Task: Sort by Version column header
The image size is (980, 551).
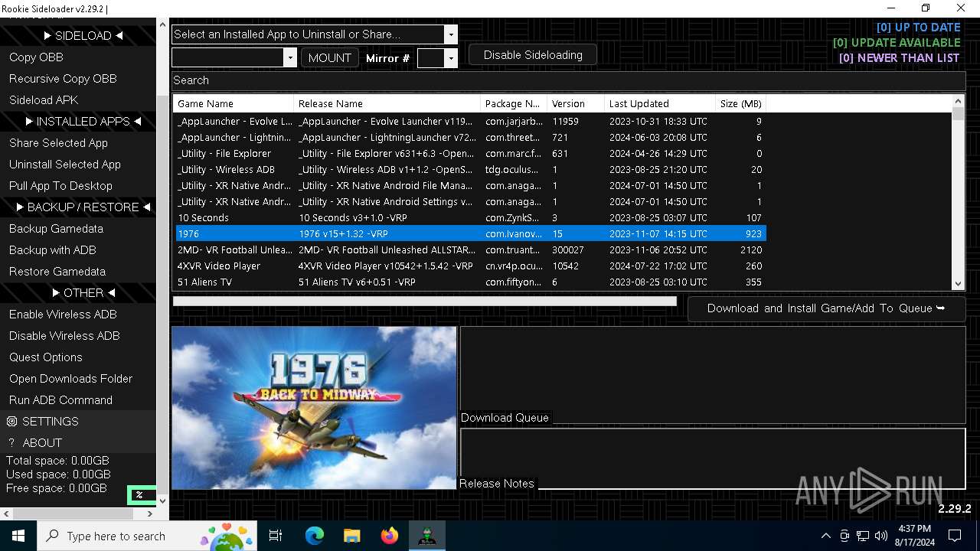Action: (x=576, y=103)
